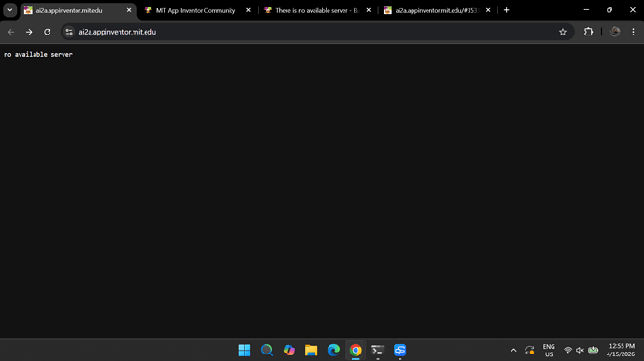Viewport: 644px width, 361px height.
Task: Close the 'There is no available server' tab
Action: pyautogui.click(x=369, y=10)
